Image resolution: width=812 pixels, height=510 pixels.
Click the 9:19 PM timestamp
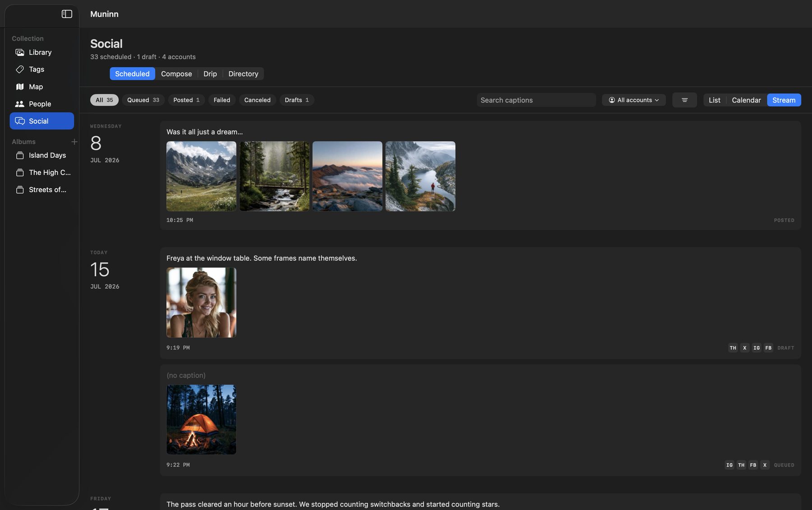[x=178, y=348]
